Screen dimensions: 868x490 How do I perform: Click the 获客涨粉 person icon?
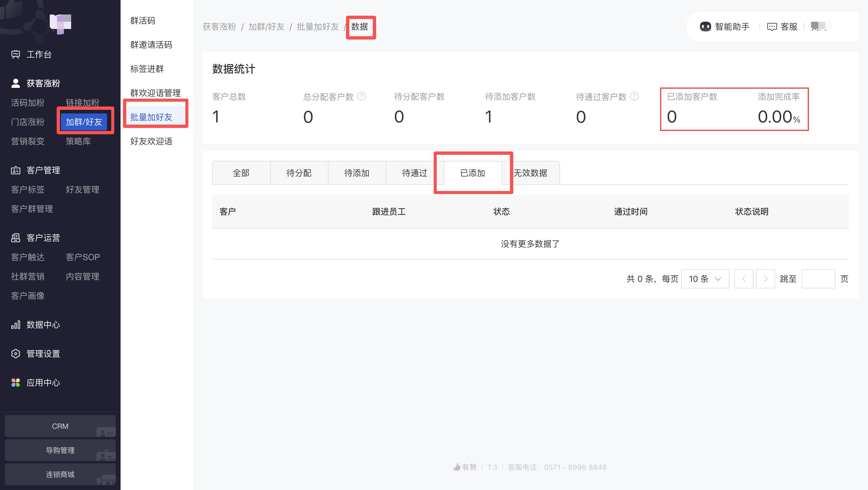(15, 83)
